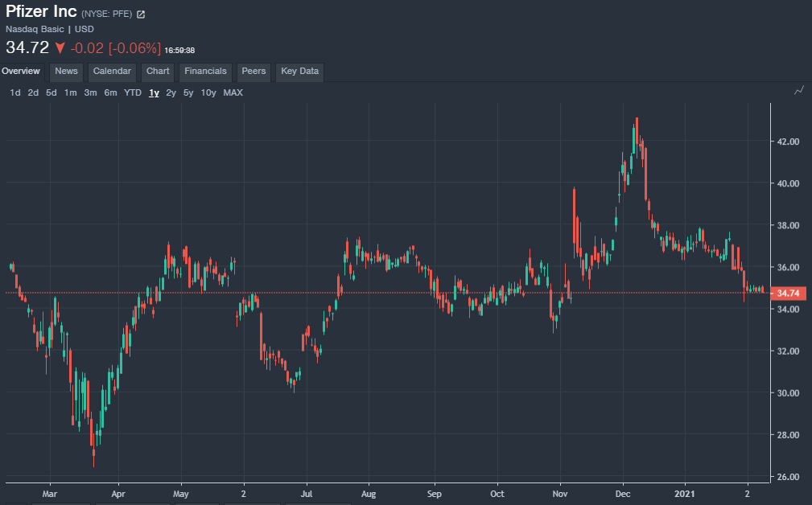Select the Peers tab
The image size is (812, 505).
point(253,72)
